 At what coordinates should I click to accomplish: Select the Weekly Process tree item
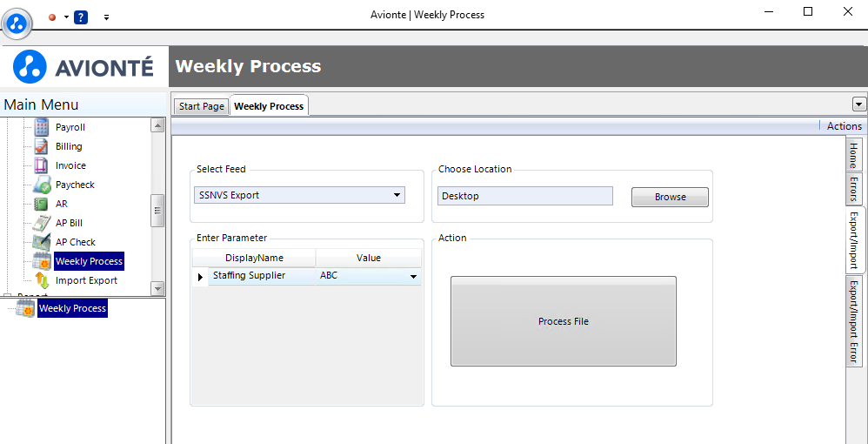pos(72,308)
